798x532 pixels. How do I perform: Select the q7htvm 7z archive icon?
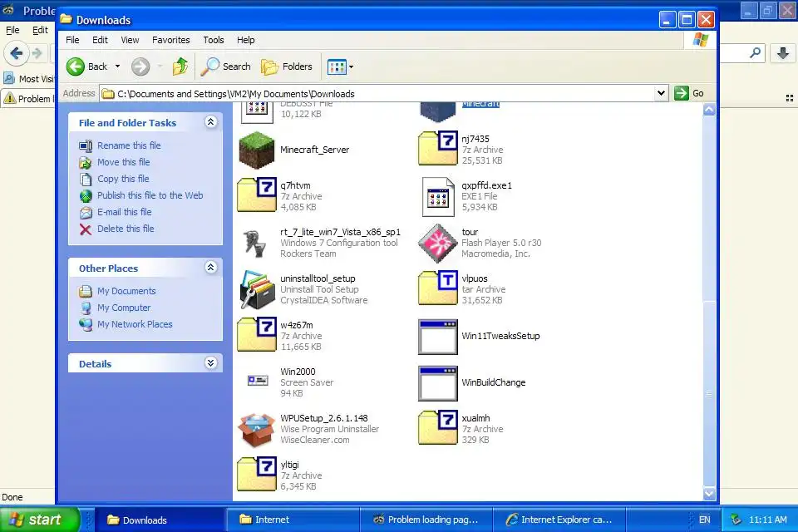point(257,195)
